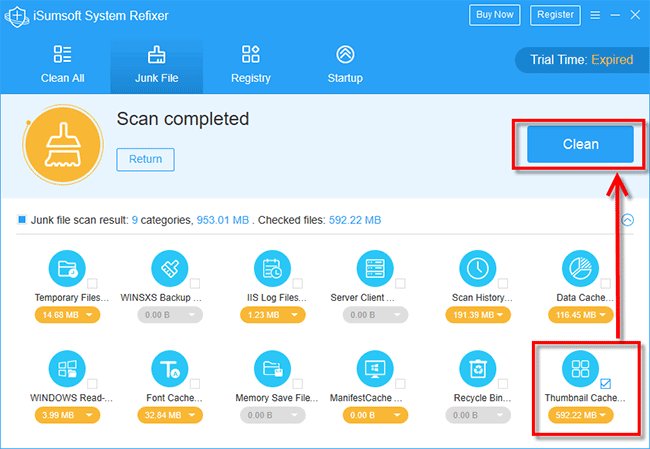This screenshot has width=650, height=449.
Task: Expand the 116.45 MB dropdown
Action: point(581,315)
